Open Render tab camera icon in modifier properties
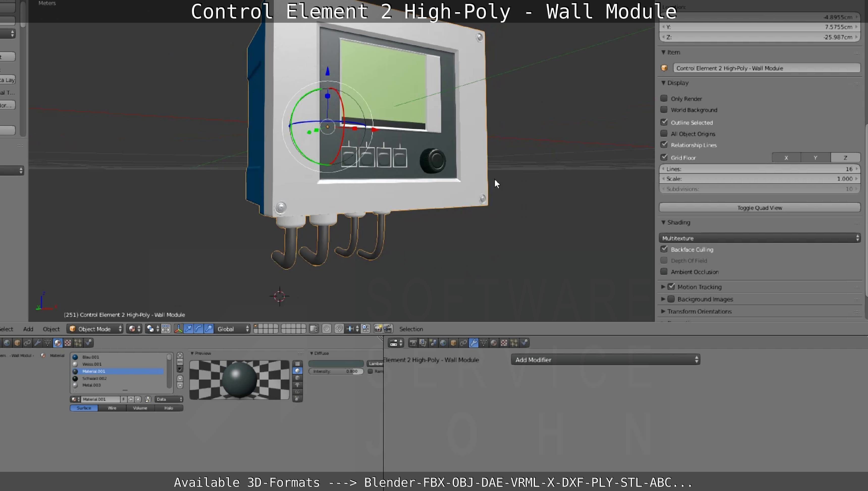The height and width of the screenshot is (491, 868). [413, 343]
